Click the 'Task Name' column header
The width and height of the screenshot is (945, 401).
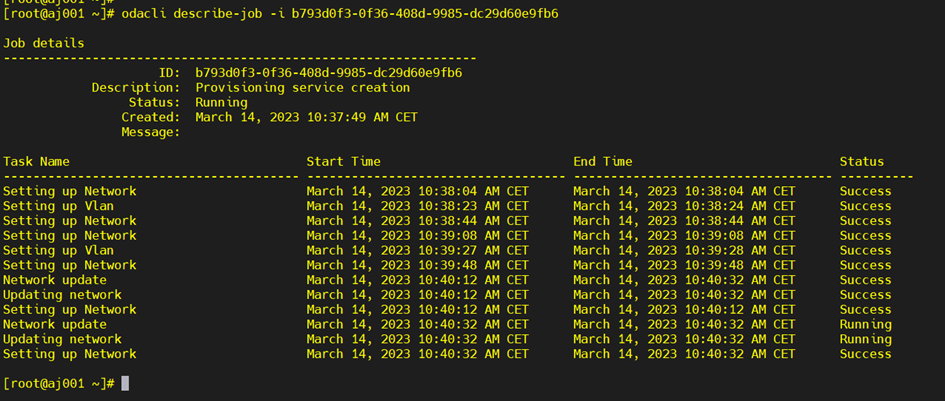36,161
